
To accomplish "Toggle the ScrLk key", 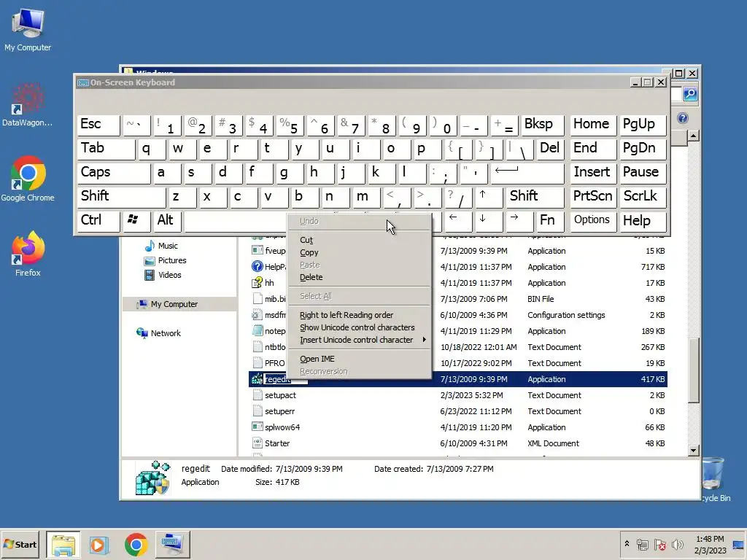I will (643, 197).
